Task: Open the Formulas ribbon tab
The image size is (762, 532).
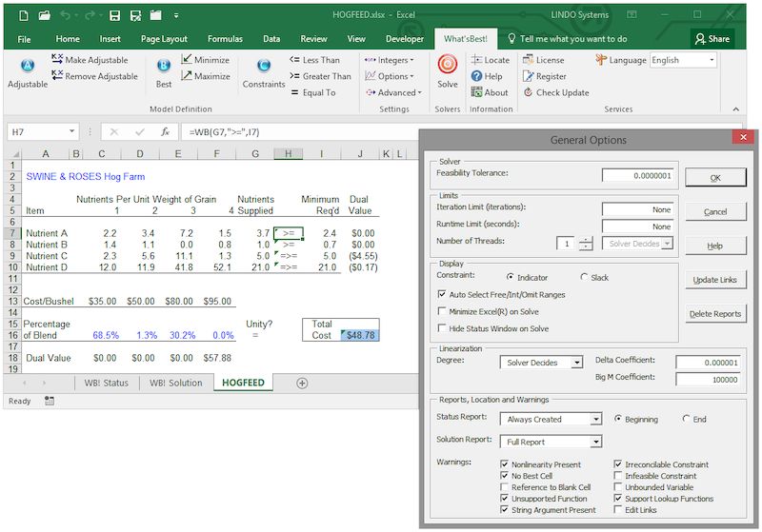Action: 225,39
